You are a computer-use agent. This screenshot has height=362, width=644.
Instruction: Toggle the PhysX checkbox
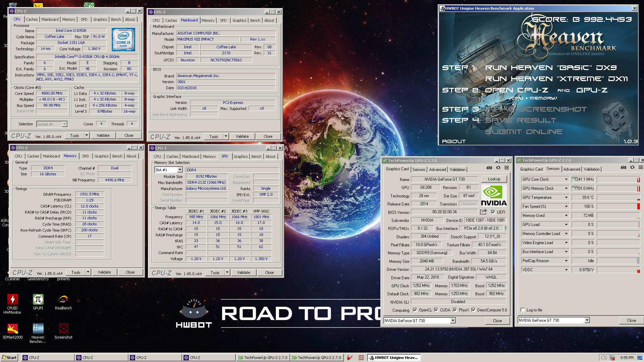pos(455,310)
